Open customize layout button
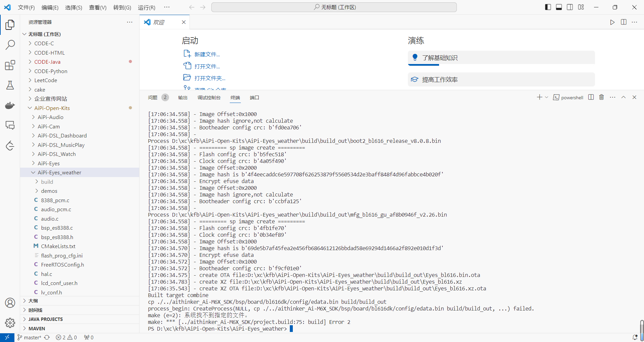Image resolution: width=644 pixels, height=342 pixels. (x=581, y=7)
